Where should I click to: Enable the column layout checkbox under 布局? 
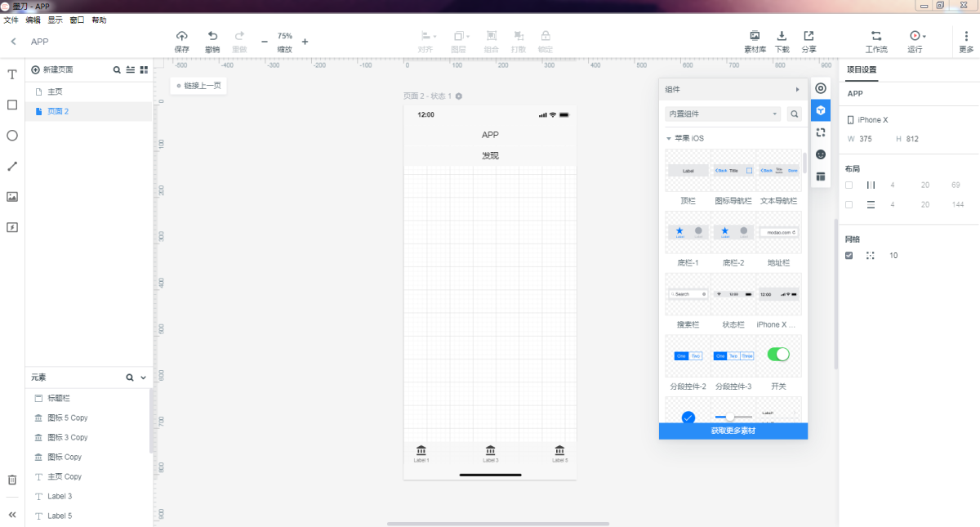point(849,185)
